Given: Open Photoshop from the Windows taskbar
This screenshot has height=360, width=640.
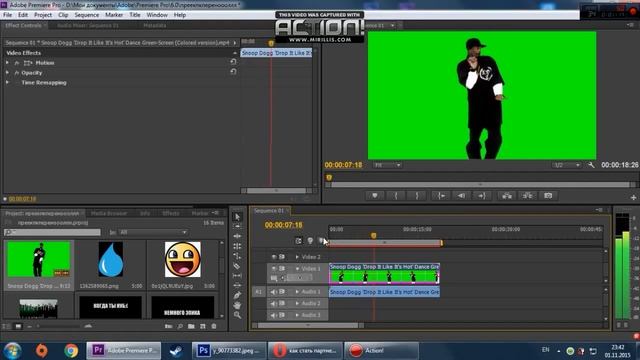Looking at the screenshot, I should pyautogui.click(x=229, y=351).
